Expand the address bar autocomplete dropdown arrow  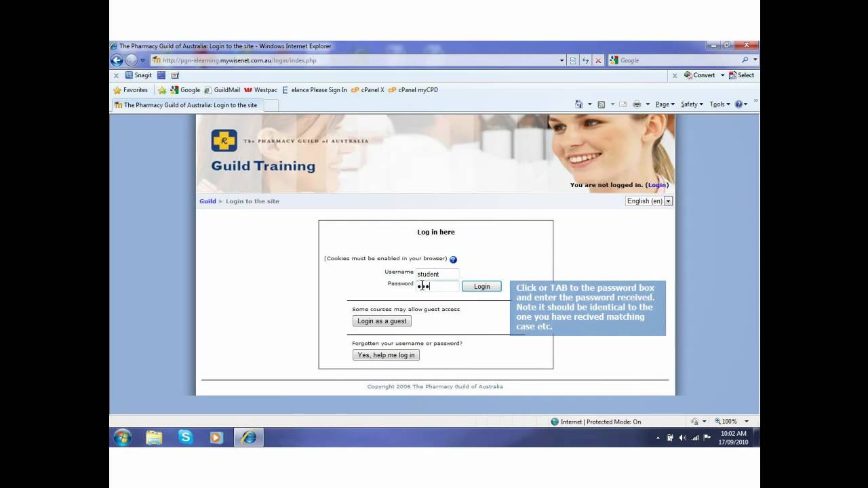561,60
